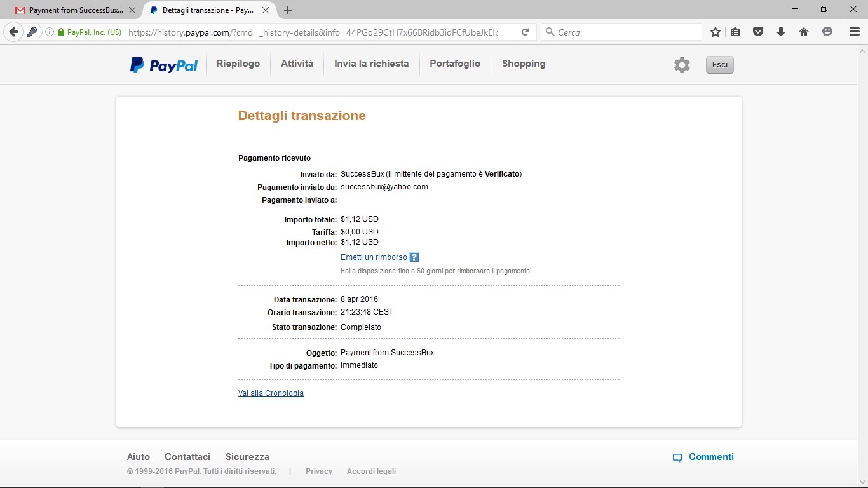Go to the Firefox home icon
The width and height of the screenshot is (868, 488).
click(x=804, y=32)
